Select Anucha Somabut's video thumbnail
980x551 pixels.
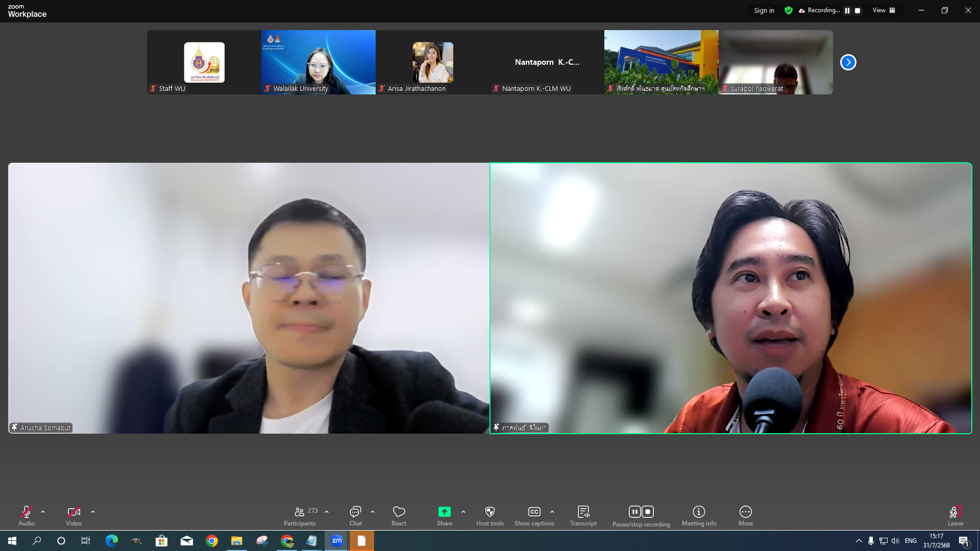coord(248,297)
